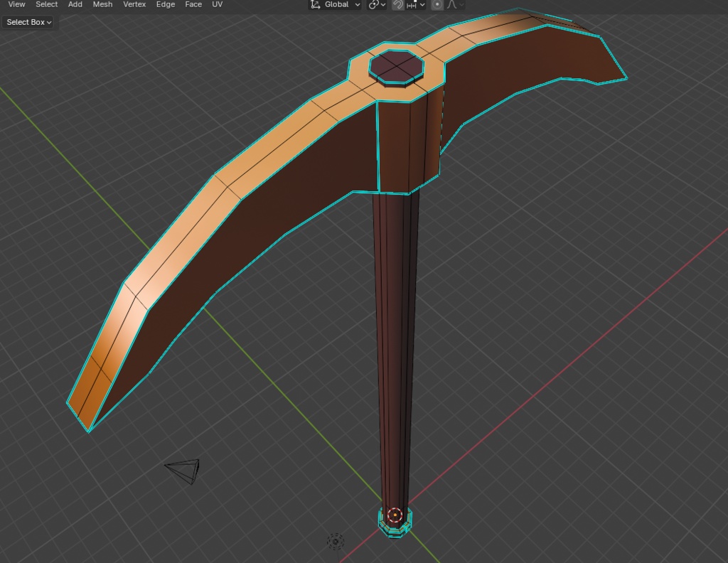
Task: Open the Add menu
Action: pos(75,4)
